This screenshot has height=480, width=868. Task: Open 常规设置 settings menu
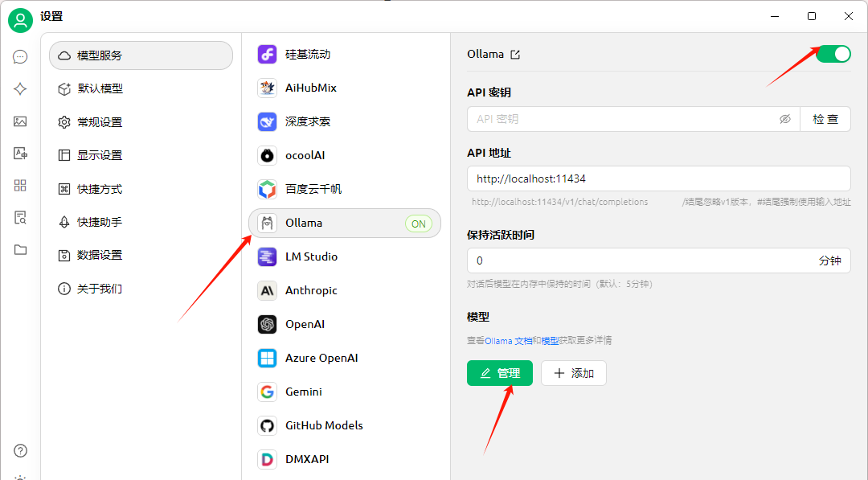[x=141, y=121]
